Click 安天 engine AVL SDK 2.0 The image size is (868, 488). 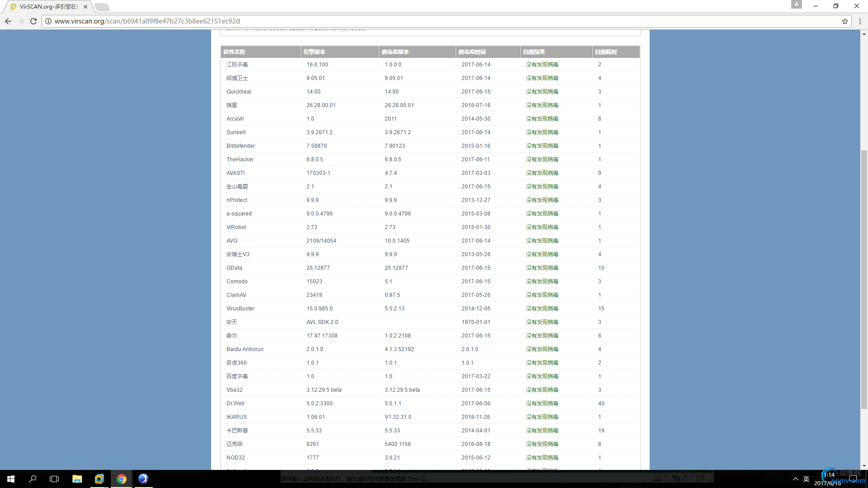[x=322, y=322]
